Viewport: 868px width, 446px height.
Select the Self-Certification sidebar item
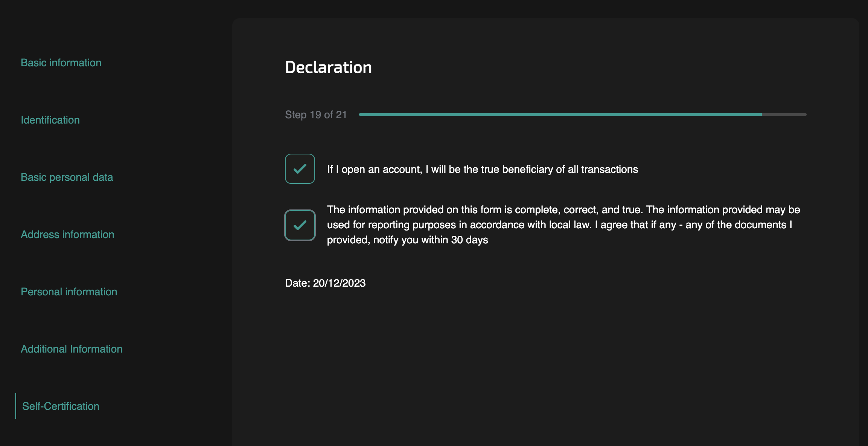(x=61, y=406)
